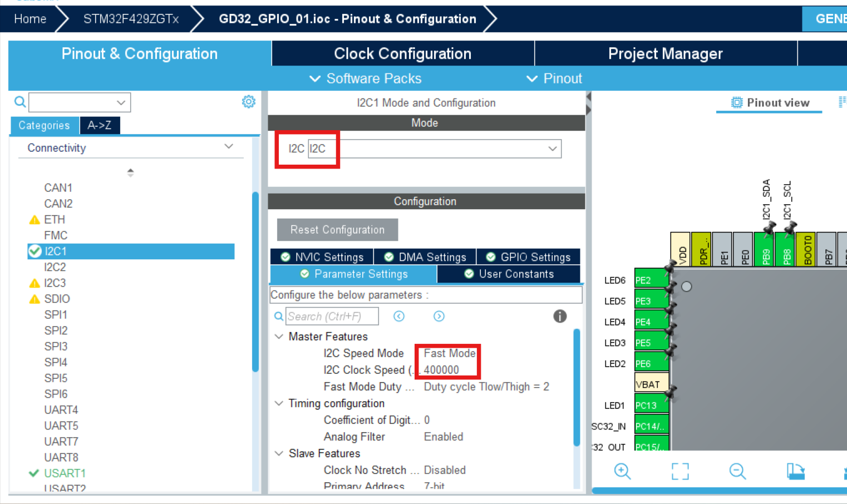The image size is (847, 504).
Task: Collapse the left panel using splitter arrow
Action: coord(588,97)
